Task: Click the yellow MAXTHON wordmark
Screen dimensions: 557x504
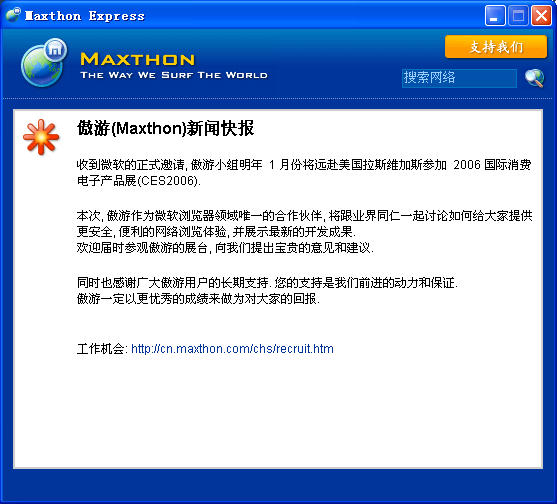Action: [x=138, y=59]
